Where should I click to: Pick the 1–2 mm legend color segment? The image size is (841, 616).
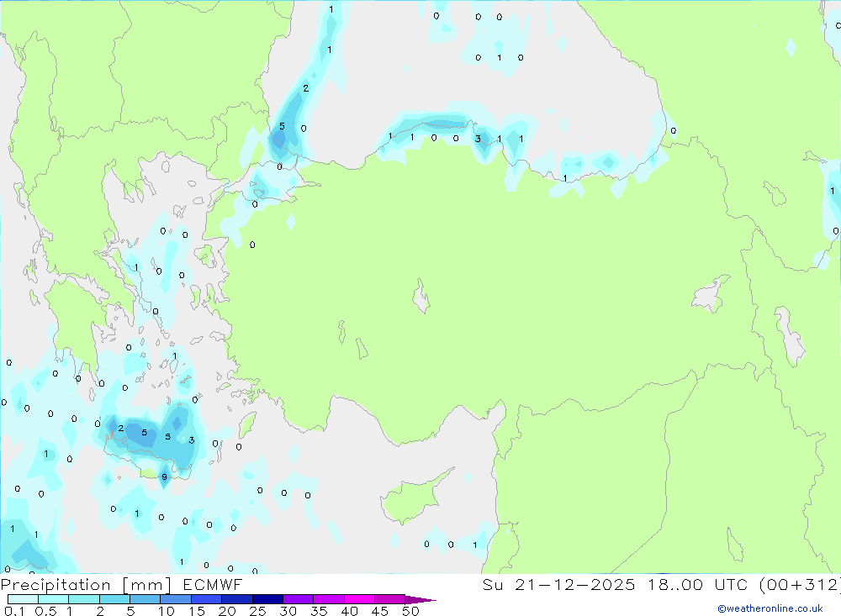coord(83,599)
